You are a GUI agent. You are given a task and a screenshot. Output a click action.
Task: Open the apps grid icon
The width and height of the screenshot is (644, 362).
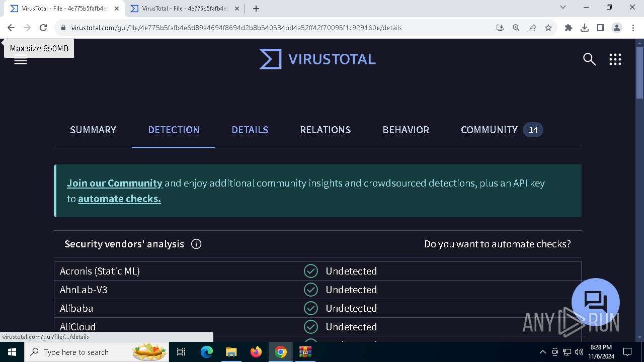click(x=615, y=59)
